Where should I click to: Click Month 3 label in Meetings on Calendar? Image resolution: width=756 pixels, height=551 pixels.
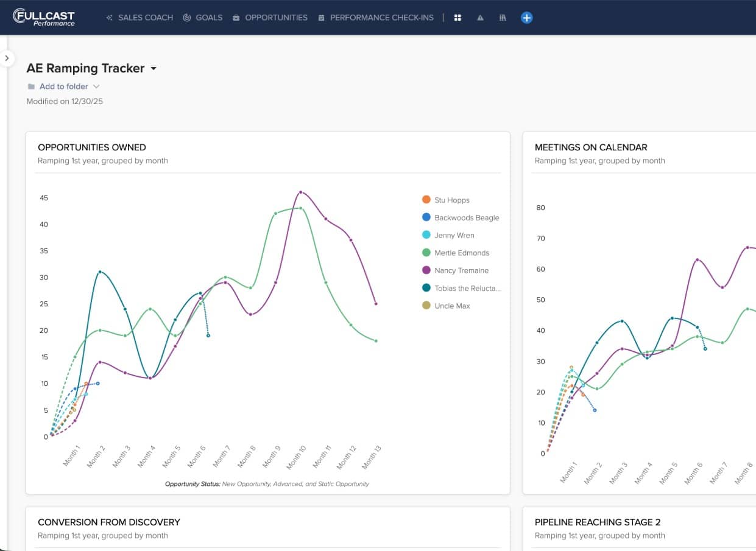point(618,472)
